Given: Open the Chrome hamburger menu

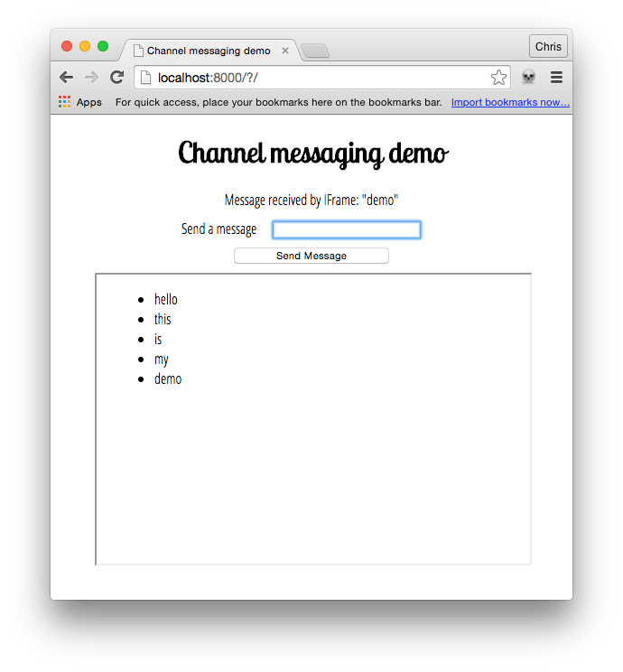Looking at the screenshot, I should (x=556, y=78).
